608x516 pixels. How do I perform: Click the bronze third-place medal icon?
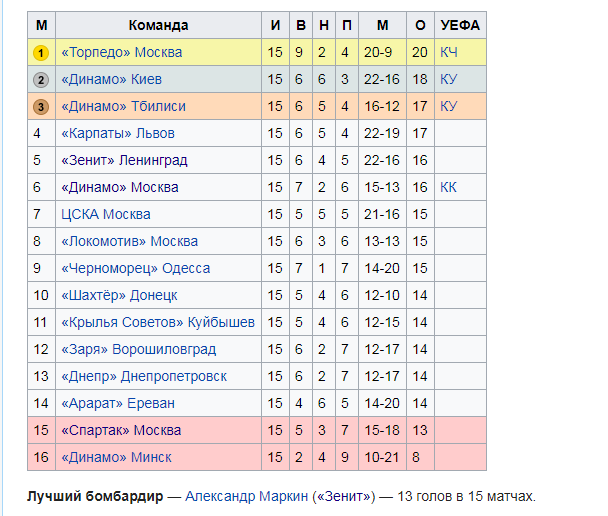[x=40, y=106]
